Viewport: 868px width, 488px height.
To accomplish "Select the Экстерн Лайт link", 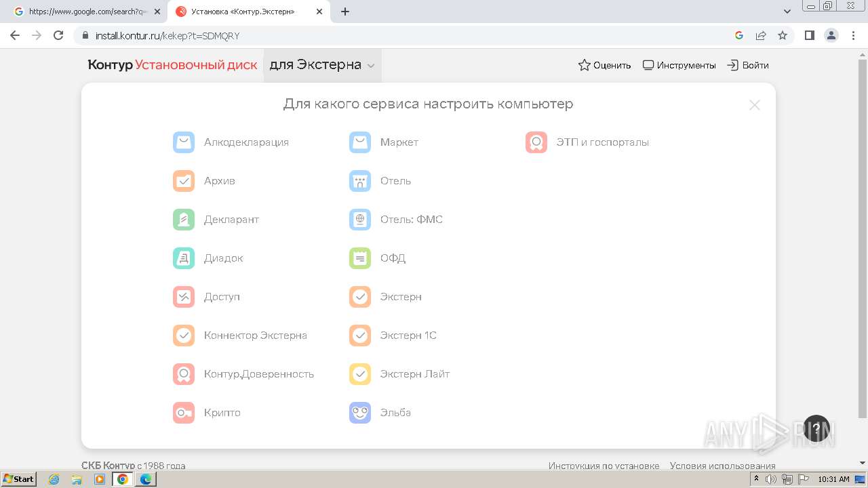I will click(x=414, y=374).
